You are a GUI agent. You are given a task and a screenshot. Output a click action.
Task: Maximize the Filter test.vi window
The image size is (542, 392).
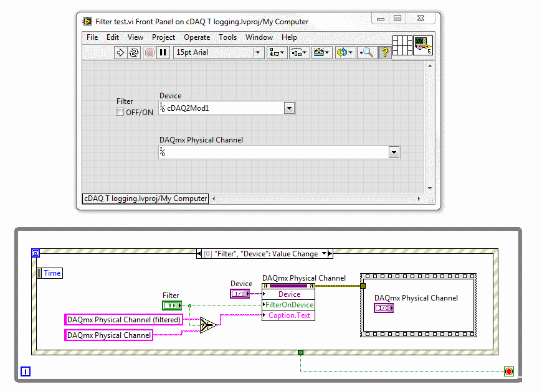397,18
